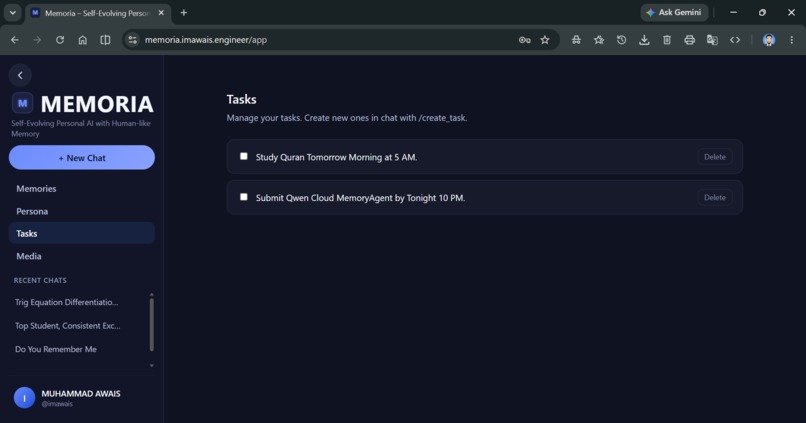Go forward in browser history
806x423 pixels.
[37, 40]
